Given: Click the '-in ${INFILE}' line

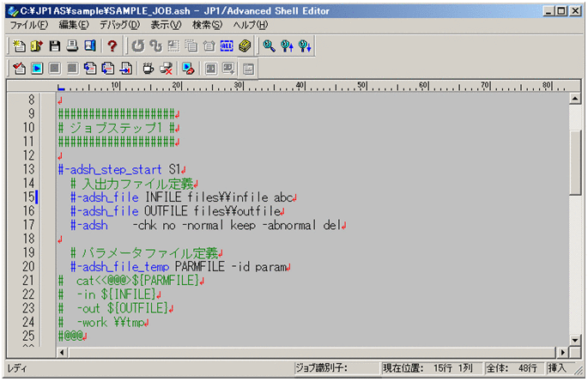Looking at the screenshot, I should point(110,294).
